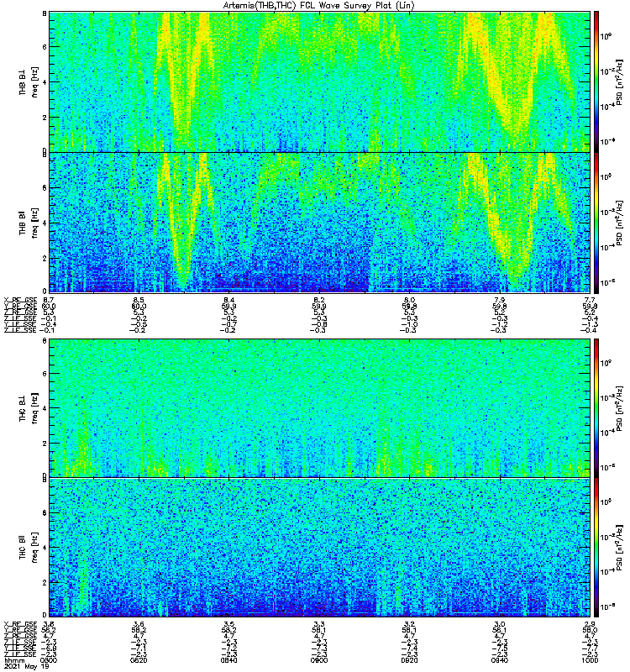Select the THC B∥ freq [Hz] axis label
The height and width of the screenshot is (672, 630).
pyautogui.click(x=29, y=548)
